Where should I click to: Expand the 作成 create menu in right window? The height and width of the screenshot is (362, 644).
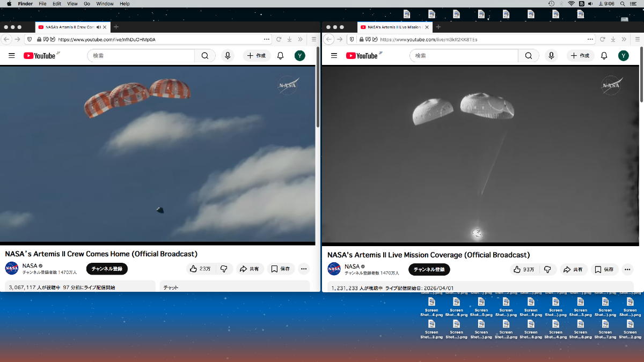click(580, 56)
